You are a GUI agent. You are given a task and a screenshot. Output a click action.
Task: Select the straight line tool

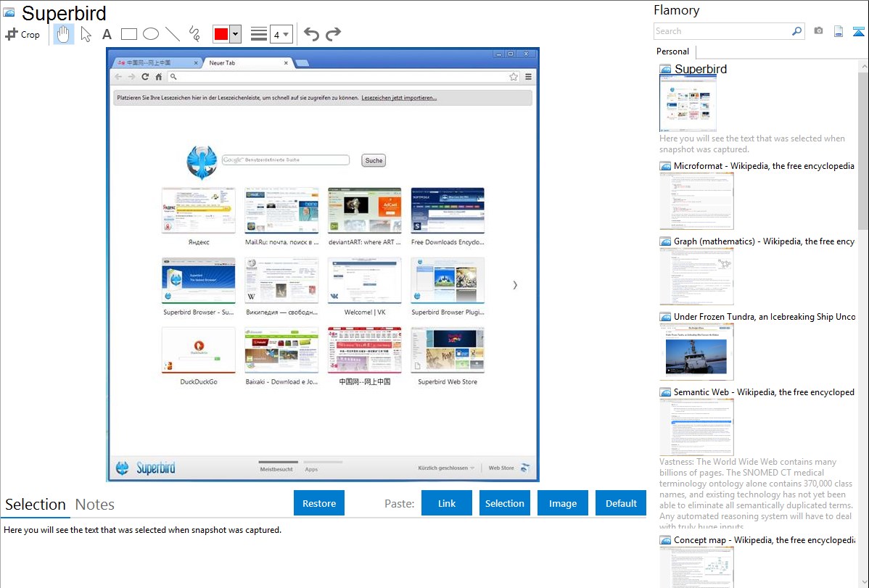pyautogui.click(x=173, y=34)
